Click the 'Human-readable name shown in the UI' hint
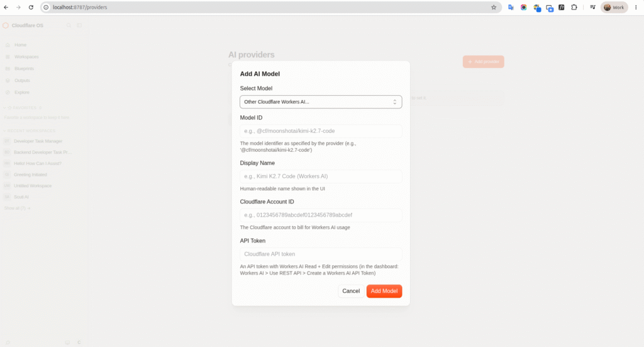The height and width of the screenshot is (347, 644). [282, 189]
